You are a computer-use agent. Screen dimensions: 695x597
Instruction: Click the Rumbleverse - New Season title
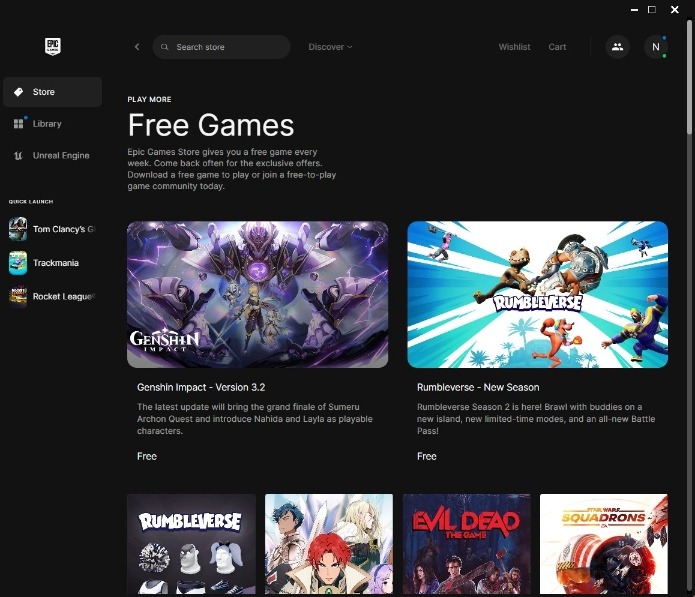(478, 387)
